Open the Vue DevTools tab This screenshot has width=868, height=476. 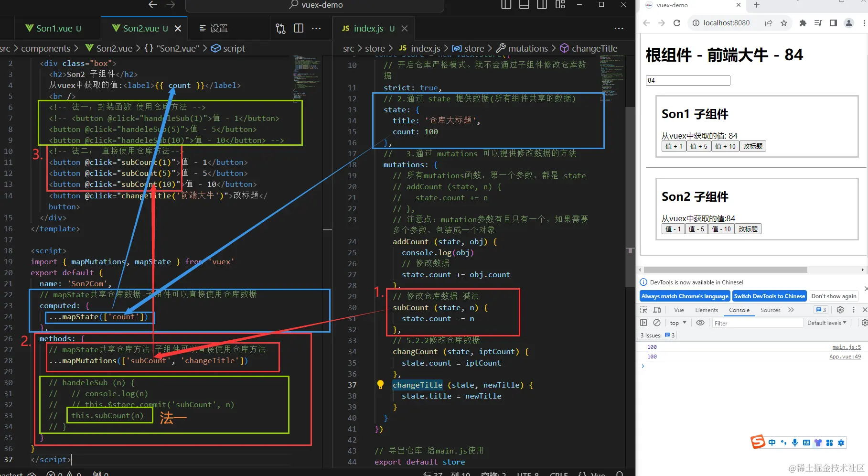coord(679,310)
